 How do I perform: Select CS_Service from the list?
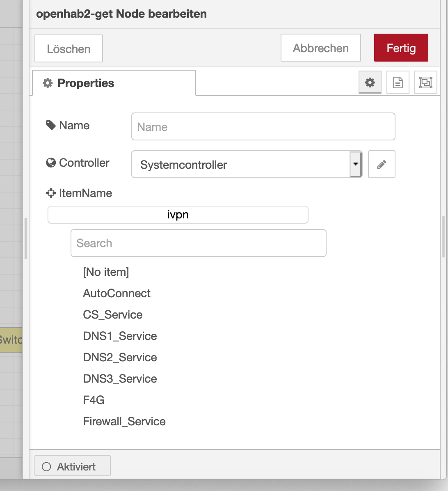[113, 314]
